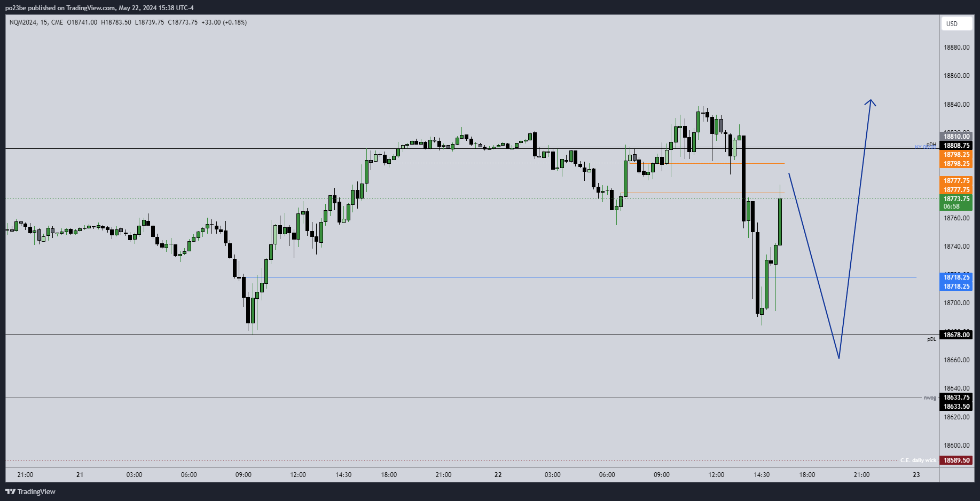Click the 18880.00 tick on the price scale
980x501 pixels.
(x=956, y=47)
